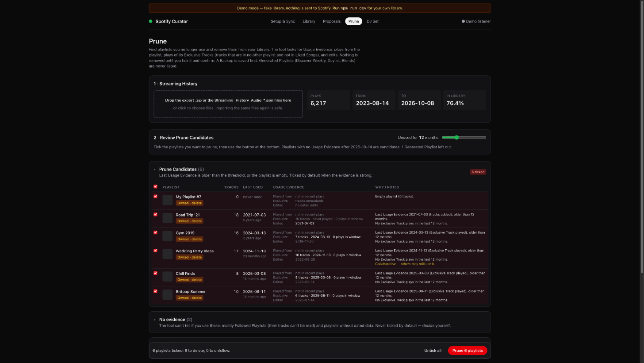Viewport: 644px width, 363px height.
Task: Click the FROM 2023-08-14 stat card
Action: point(374,100)
